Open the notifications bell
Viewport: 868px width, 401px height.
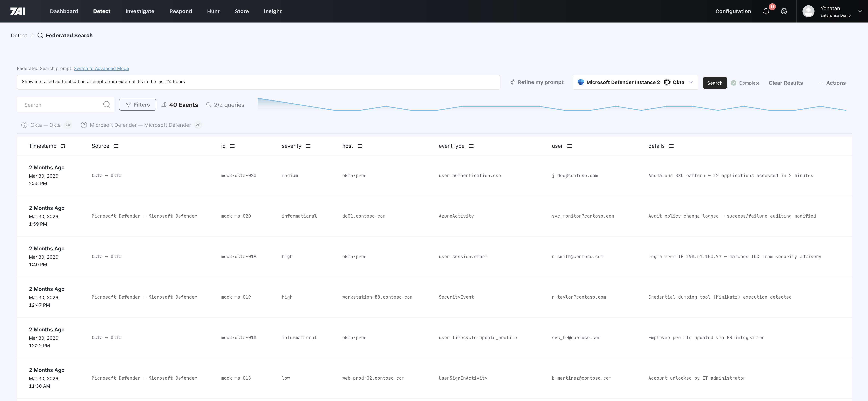[x=766, y=11]
